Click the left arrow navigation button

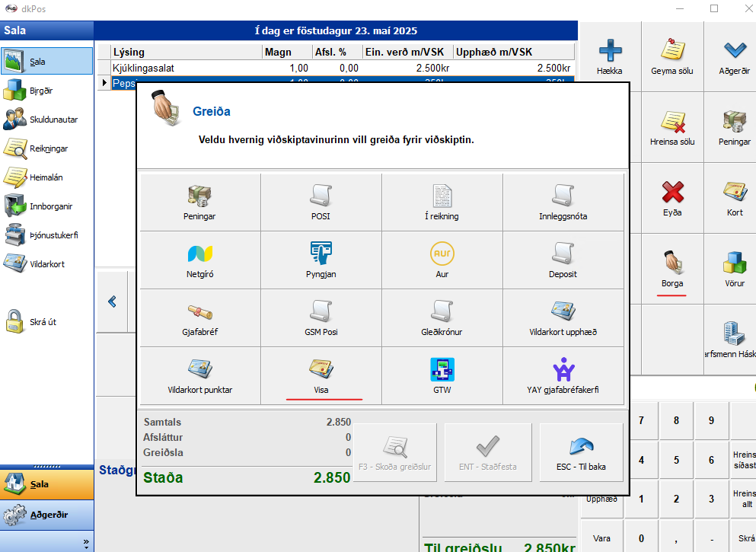pos(113,302)
